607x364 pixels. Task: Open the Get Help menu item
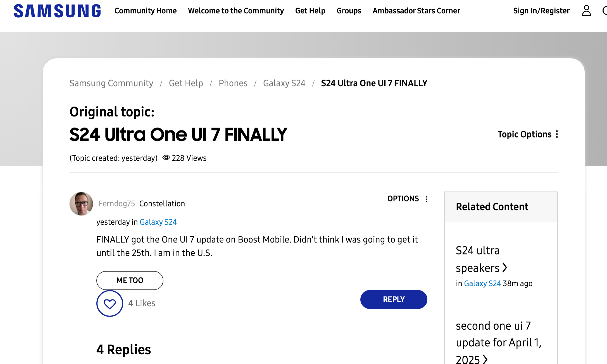tap(310, 11)
